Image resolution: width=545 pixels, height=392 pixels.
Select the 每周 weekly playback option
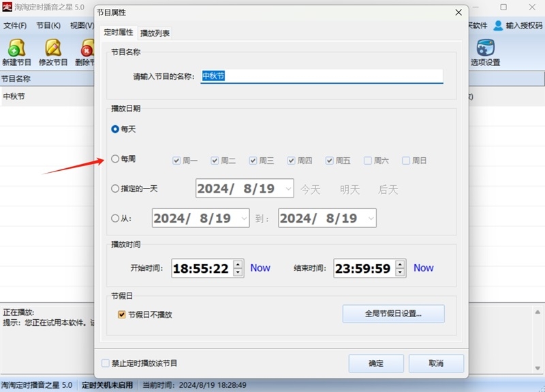116,159
